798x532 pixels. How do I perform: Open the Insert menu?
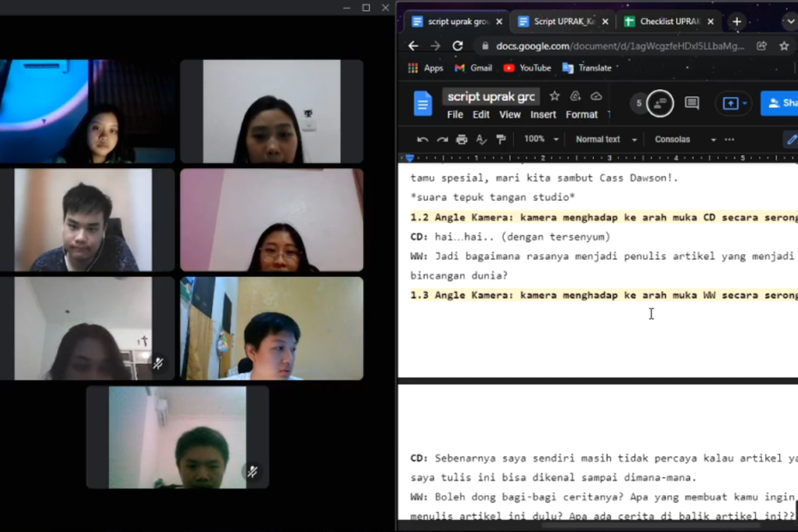tap(543, 115)
